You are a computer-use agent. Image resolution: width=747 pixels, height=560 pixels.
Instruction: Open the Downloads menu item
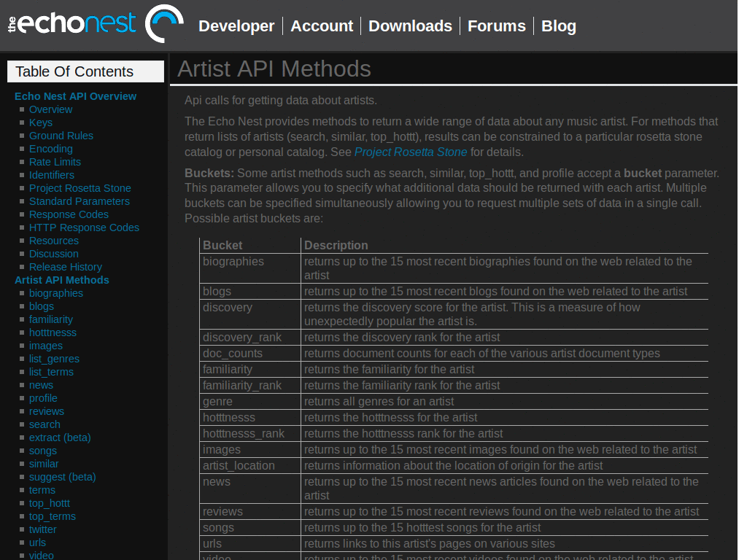(410, 26)
